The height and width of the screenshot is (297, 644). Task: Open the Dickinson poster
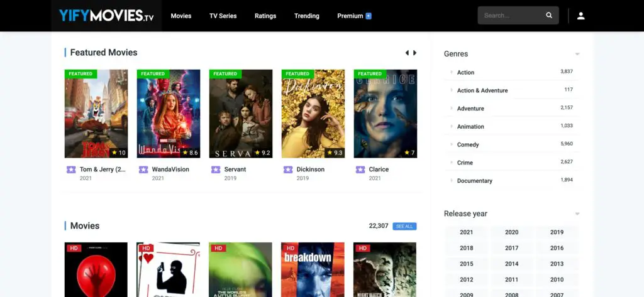[x=313, y=114]
